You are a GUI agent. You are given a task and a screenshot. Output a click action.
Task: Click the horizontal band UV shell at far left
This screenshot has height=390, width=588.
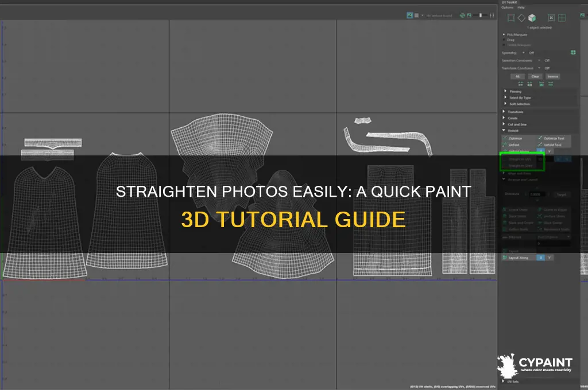[x=53, y=143]
